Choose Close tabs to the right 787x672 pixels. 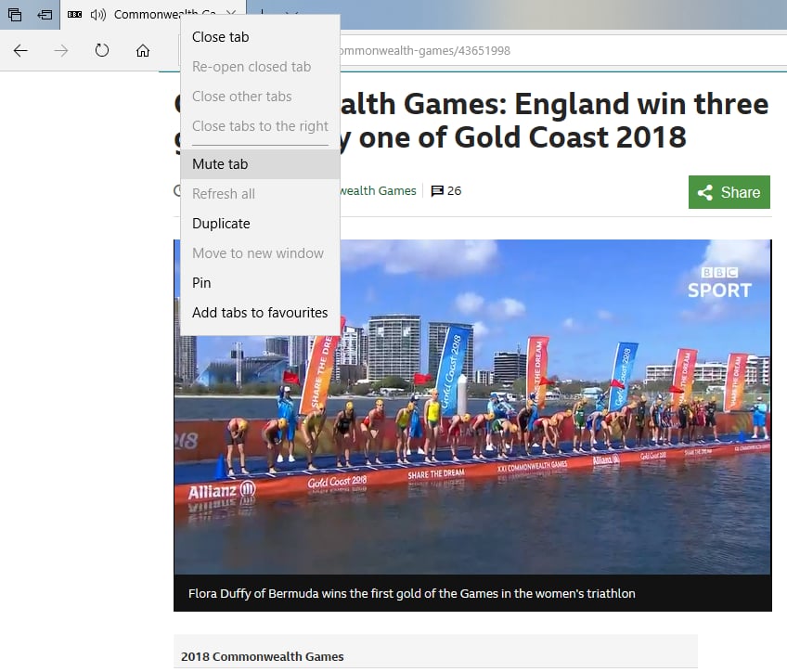point(260,126)
